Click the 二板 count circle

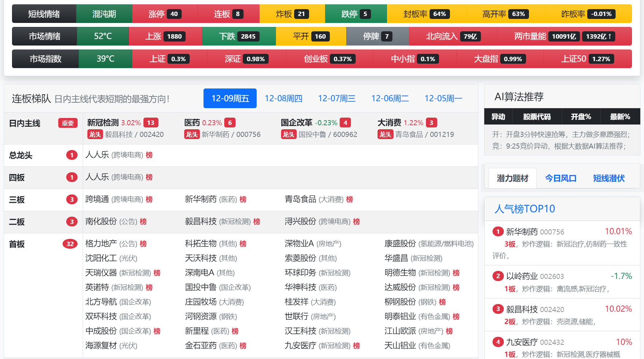click(x=72, y=222)
